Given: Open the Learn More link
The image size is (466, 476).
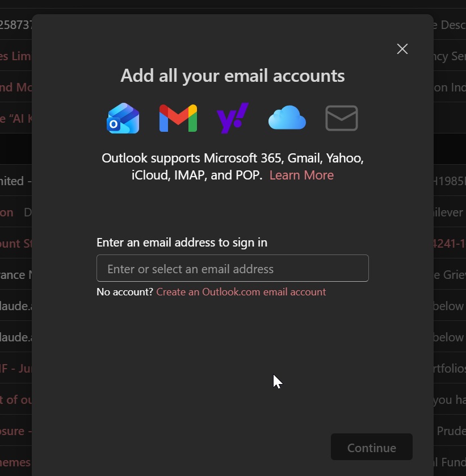Looking at the screenshot, I should point(301,175).
